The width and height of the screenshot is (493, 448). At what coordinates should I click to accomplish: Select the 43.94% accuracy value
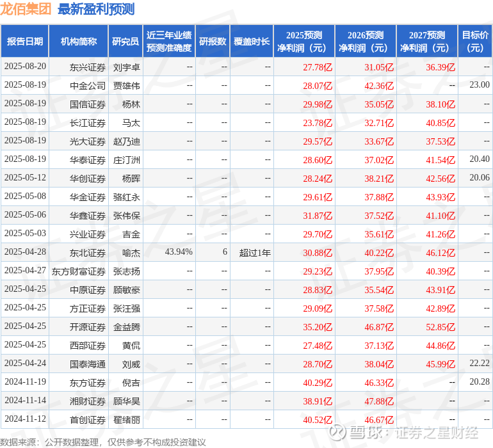179,252
